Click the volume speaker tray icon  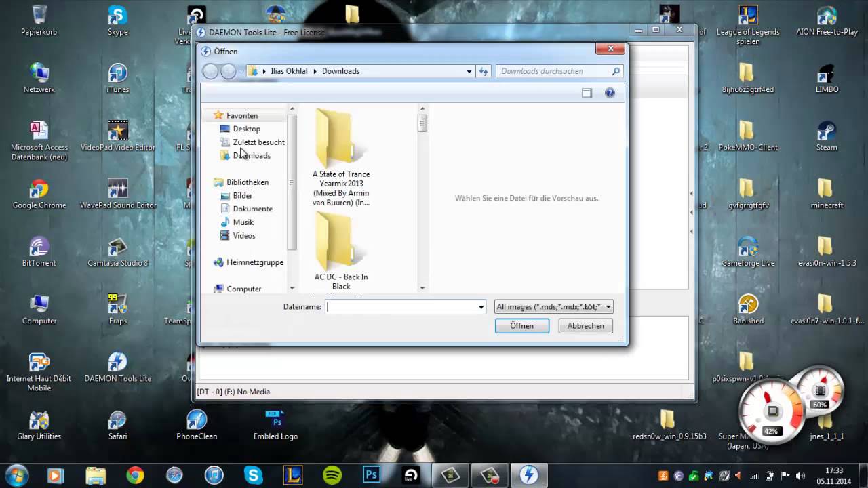coord(800,476)
